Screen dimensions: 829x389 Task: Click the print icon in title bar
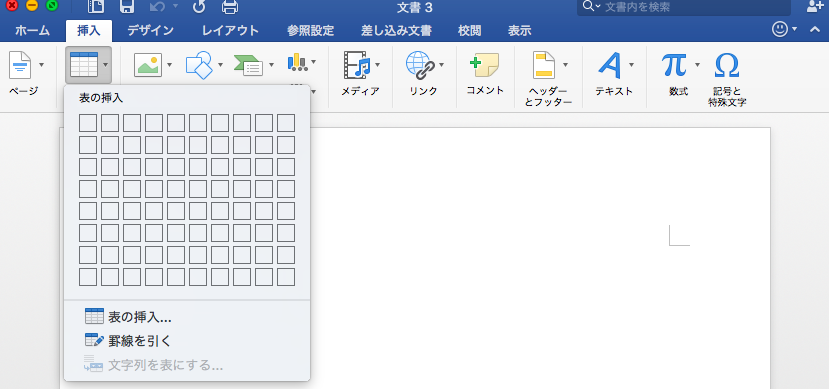point(229,7)
